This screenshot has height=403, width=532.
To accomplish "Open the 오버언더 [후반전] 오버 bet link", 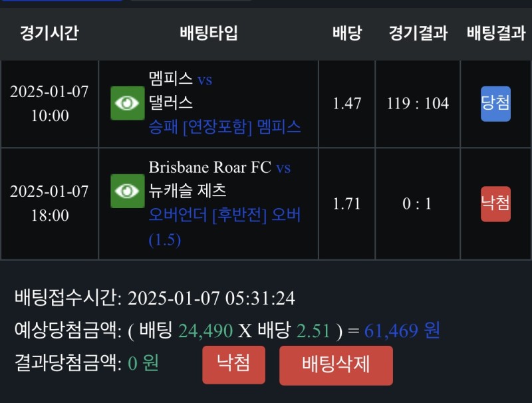I will (x=225, y=215).
